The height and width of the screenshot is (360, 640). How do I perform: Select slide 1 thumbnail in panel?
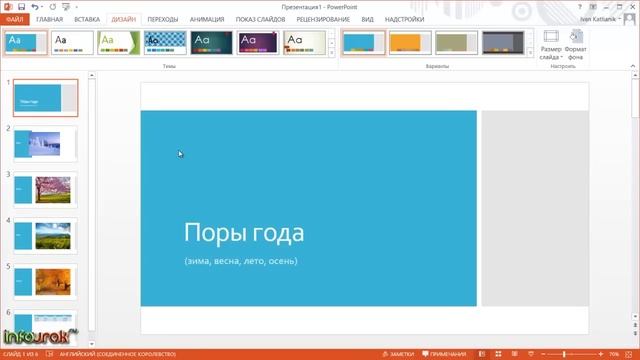coord(45,98)
